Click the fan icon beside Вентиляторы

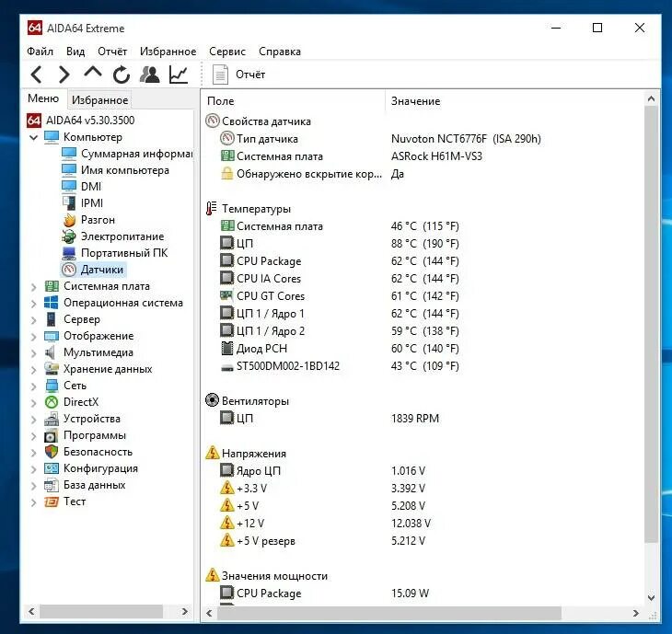(x=212, y=400)
